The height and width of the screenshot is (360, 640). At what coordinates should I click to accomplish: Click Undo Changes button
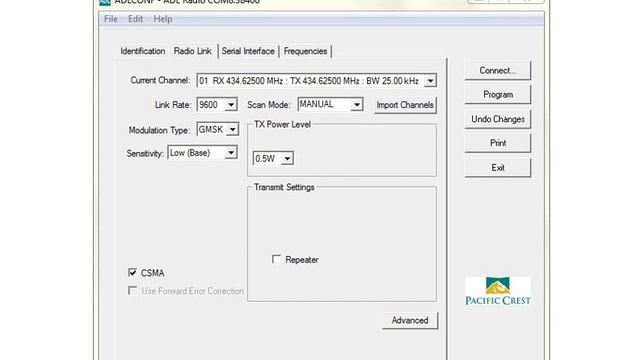pos(498,119)
